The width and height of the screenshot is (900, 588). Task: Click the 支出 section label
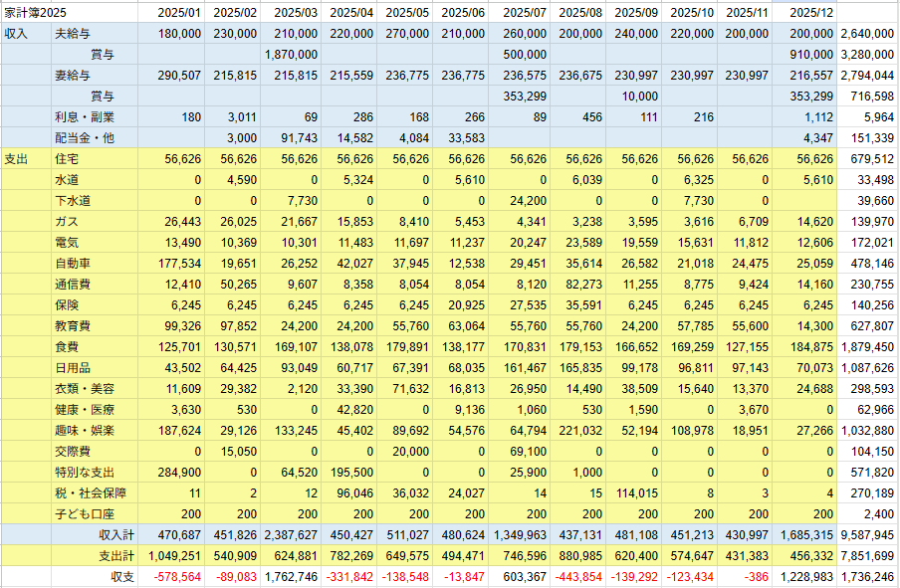17,158
